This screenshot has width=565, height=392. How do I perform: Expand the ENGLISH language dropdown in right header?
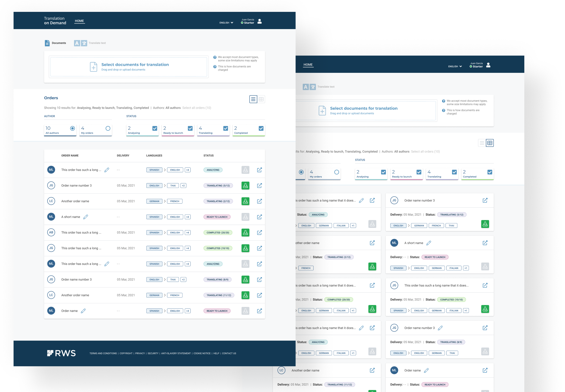[455, 66]
